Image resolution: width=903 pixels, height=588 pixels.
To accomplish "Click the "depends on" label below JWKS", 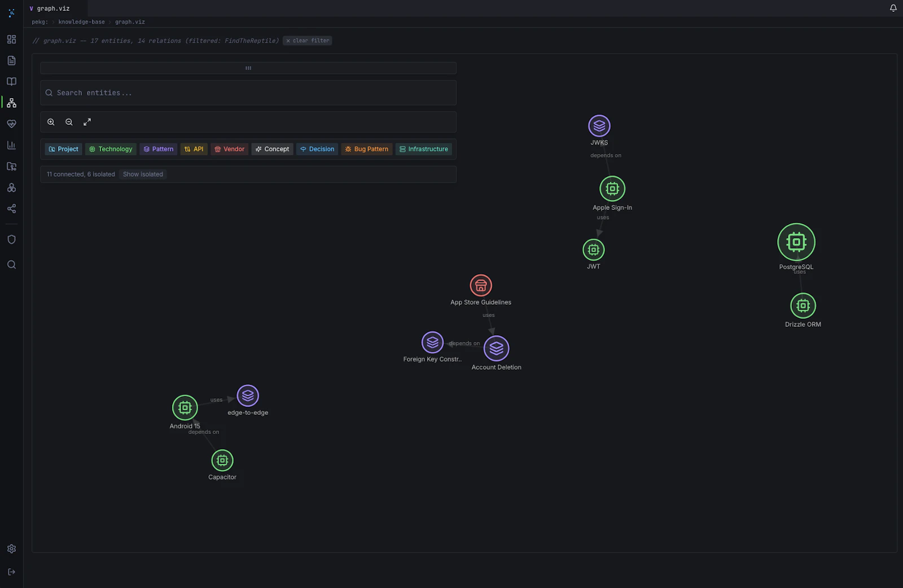I will tap(606, 155).
